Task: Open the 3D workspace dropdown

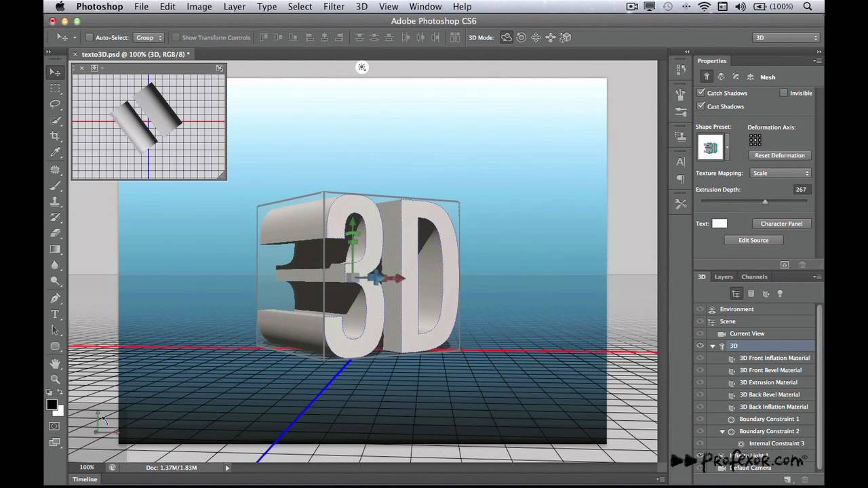Action: [x=787, y=37]
